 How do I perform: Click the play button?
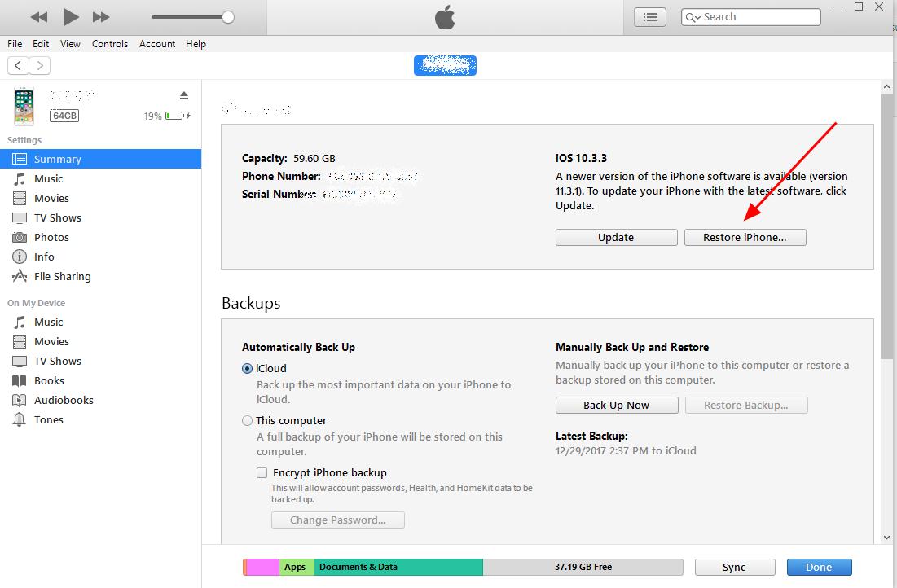[x=70, y=17]
